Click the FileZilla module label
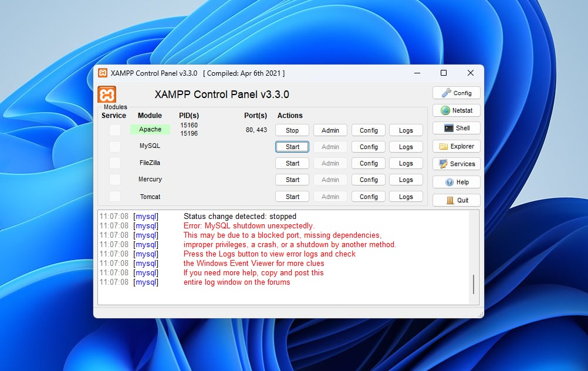 pos(150,163)
